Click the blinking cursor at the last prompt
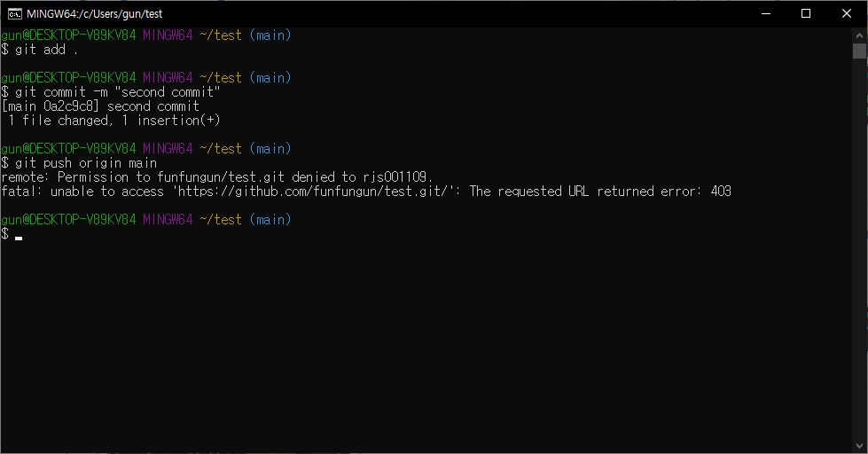Screen dimensions: 868x454 click(19, 238)
